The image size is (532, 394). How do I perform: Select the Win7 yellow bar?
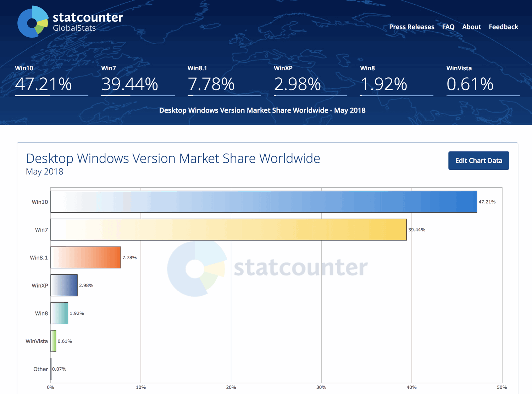click(227, 229)
